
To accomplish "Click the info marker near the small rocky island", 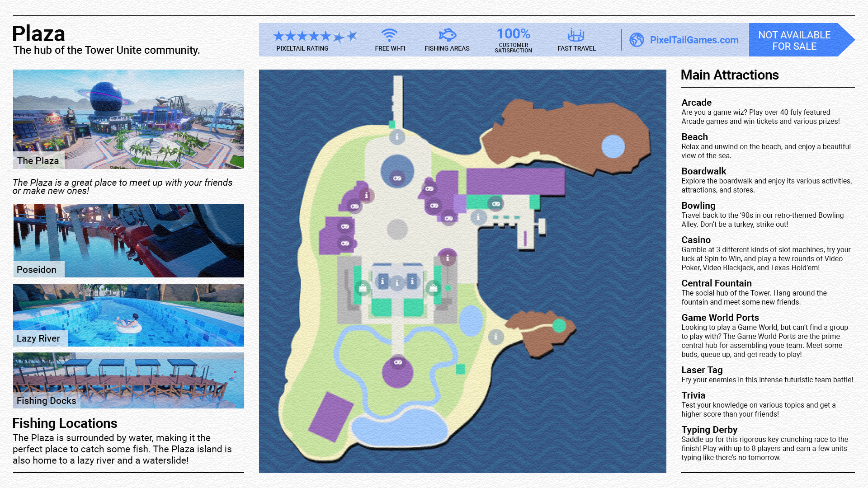I will point(496,336).
